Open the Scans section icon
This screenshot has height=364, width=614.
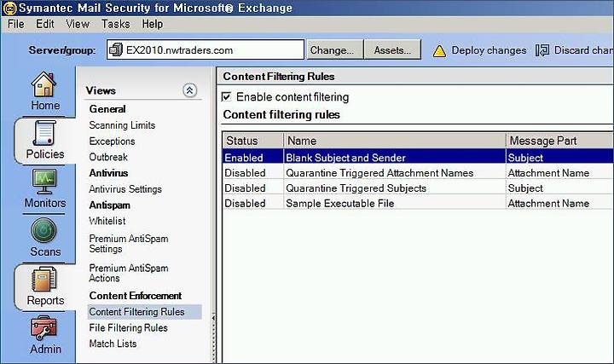(43, 230)
